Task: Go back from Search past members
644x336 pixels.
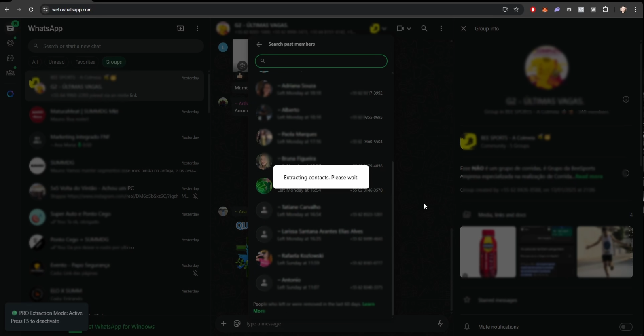Action: click(259, 44)
